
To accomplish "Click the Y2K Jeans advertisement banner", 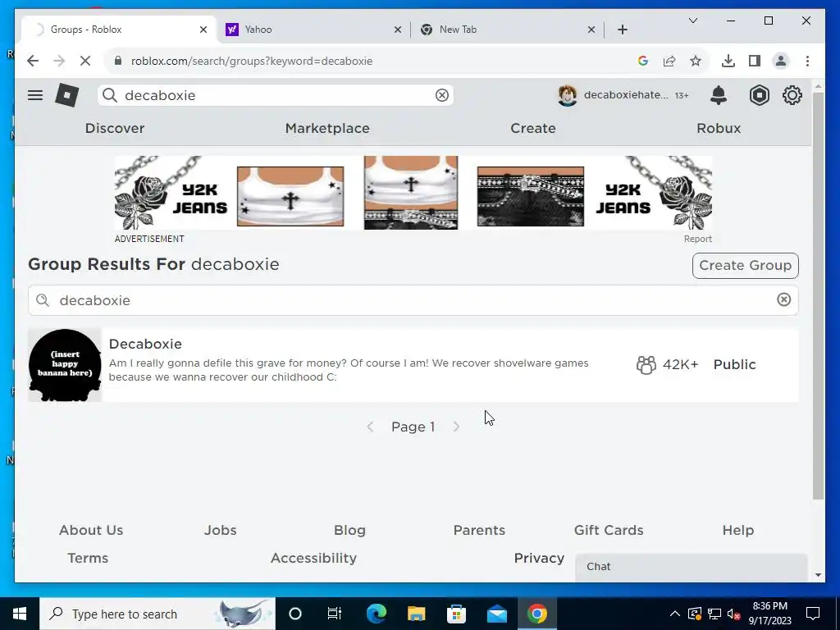I will point(413,193).
